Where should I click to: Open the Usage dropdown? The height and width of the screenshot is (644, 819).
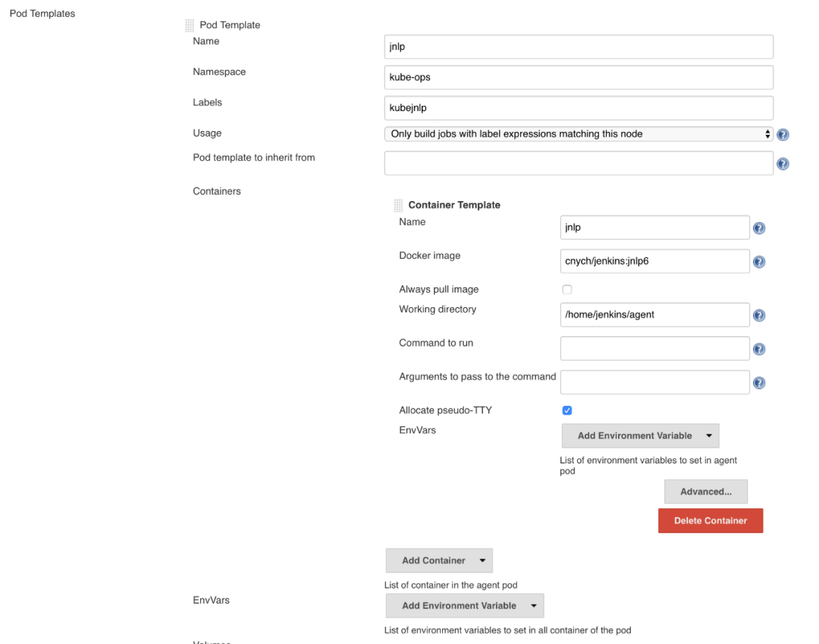point(579,134)
